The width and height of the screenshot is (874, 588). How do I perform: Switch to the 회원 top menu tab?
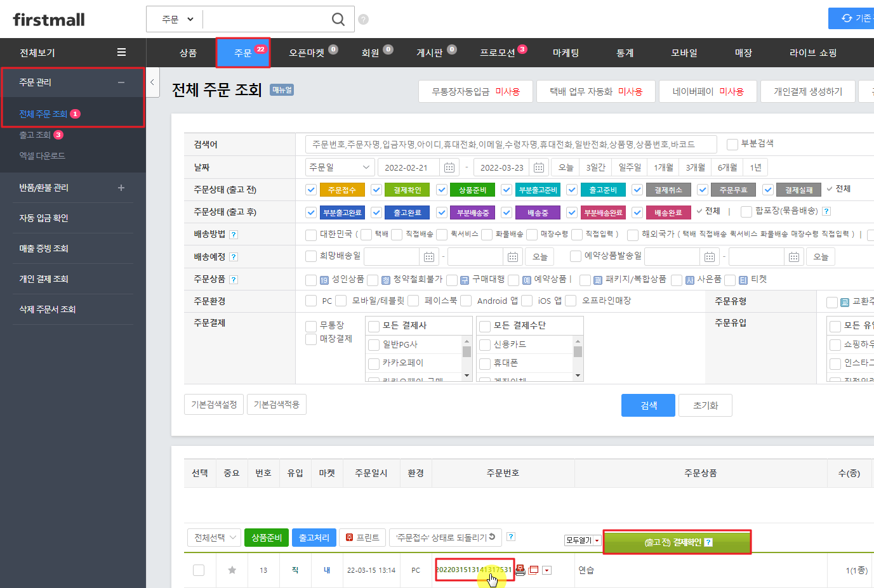coord(370,53)
